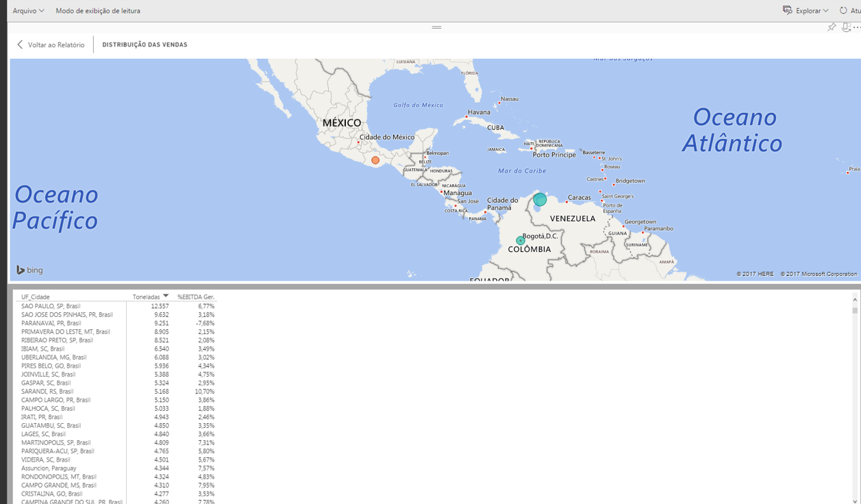The image size is (861, 504).
Task: Click the spotlight icon beside the pin
Action: point(846,27)
